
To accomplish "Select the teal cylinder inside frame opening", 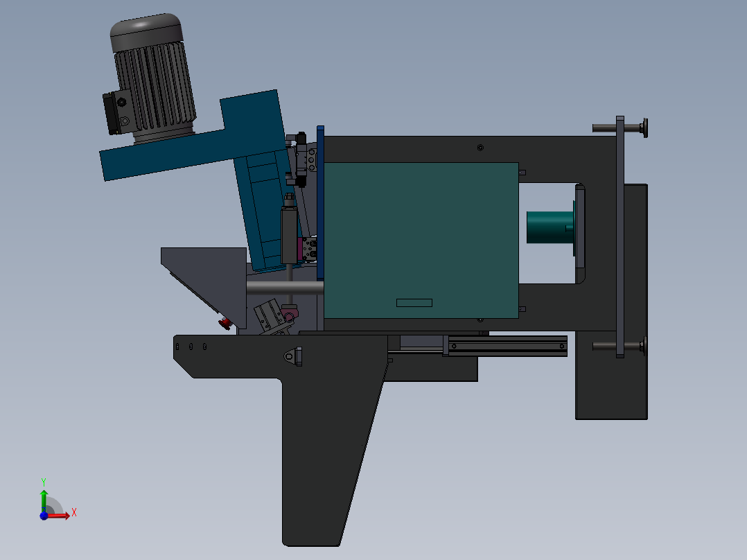I will tap(550, 227).
